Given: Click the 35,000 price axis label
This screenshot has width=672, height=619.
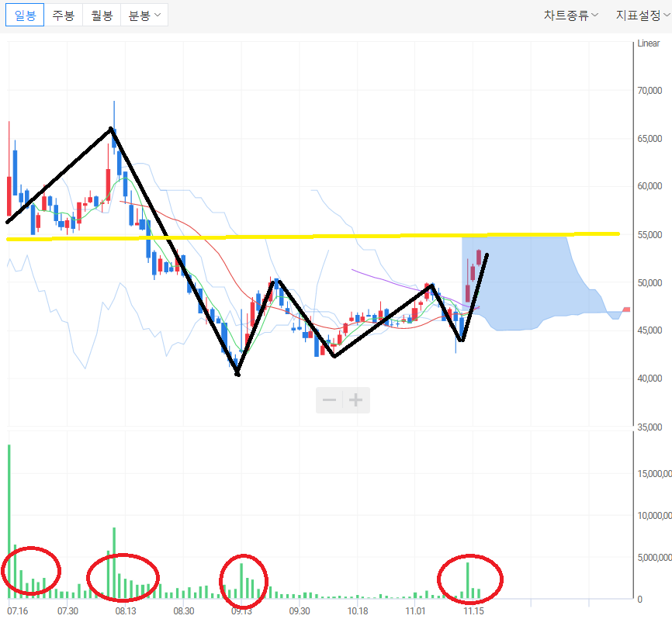Looking at the screenshot, I should [x=649, y=427].
